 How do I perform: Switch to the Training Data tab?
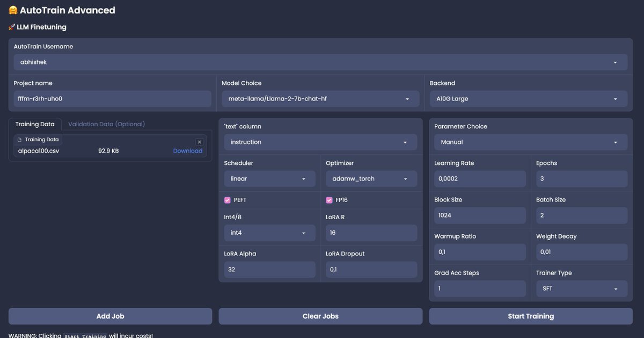click(35, 124)
